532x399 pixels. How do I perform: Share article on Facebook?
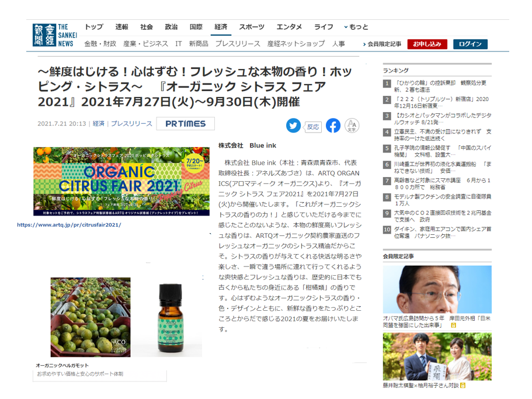[x=333, y=126]
